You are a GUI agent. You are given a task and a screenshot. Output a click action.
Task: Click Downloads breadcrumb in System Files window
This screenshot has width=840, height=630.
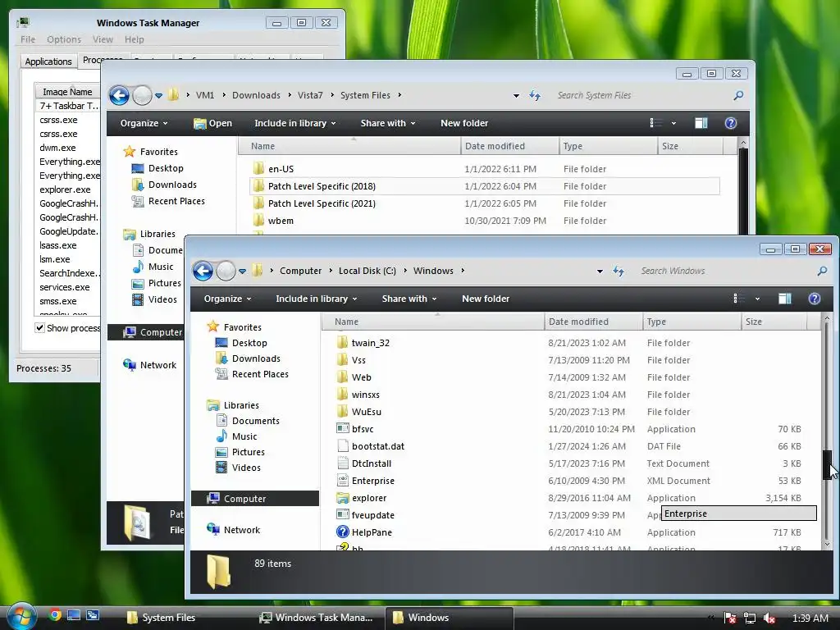[x=256, y=95]
